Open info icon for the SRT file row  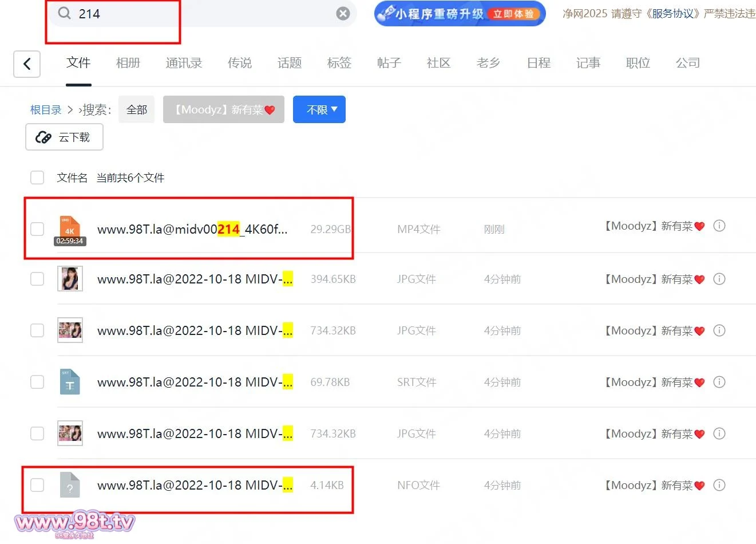click(719, 382)
